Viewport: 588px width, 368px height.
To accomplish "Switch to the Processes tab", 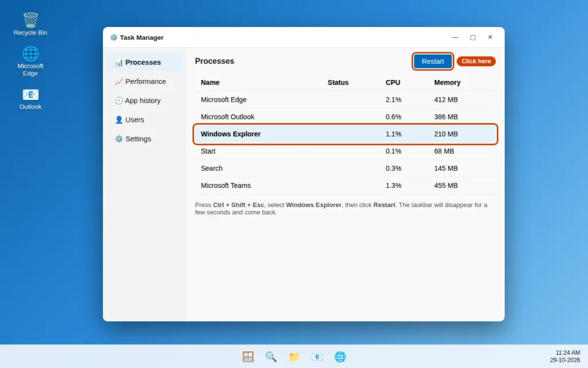I will [145, 62].
